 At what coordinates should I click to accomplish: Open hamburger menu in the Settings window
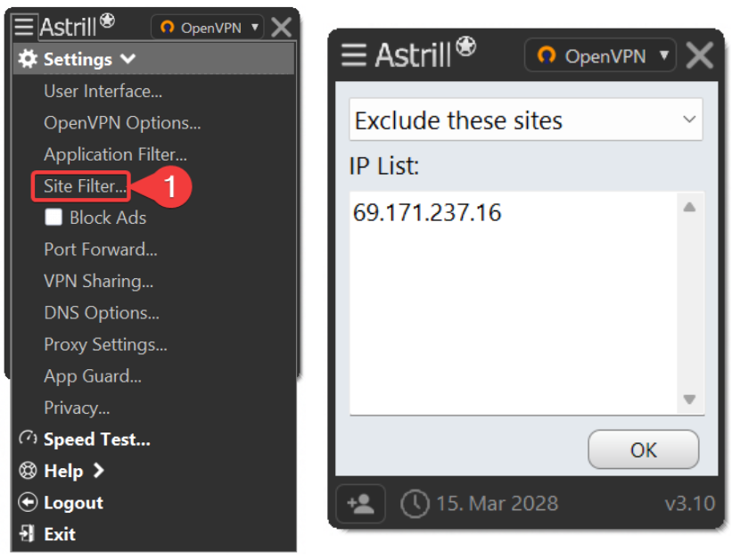(23, 26)
